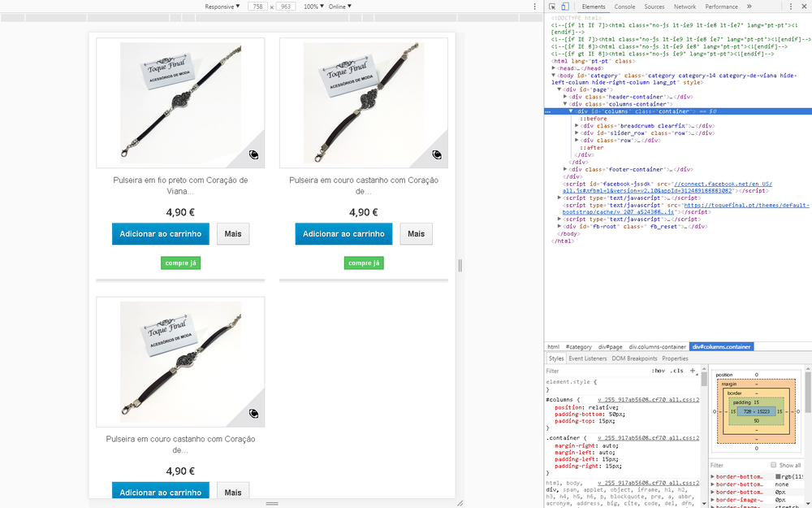Select div#page in the DOM breadcrumb bar

(610, 347)
